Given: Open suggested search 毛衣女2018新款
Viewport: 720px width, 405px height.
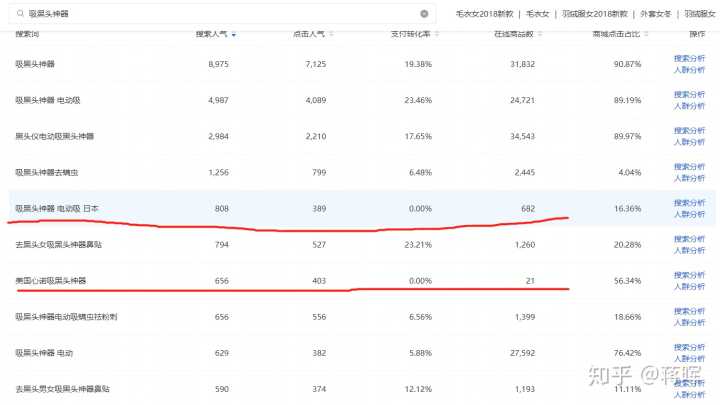Looking at the screenshot, I should [484, 14].
